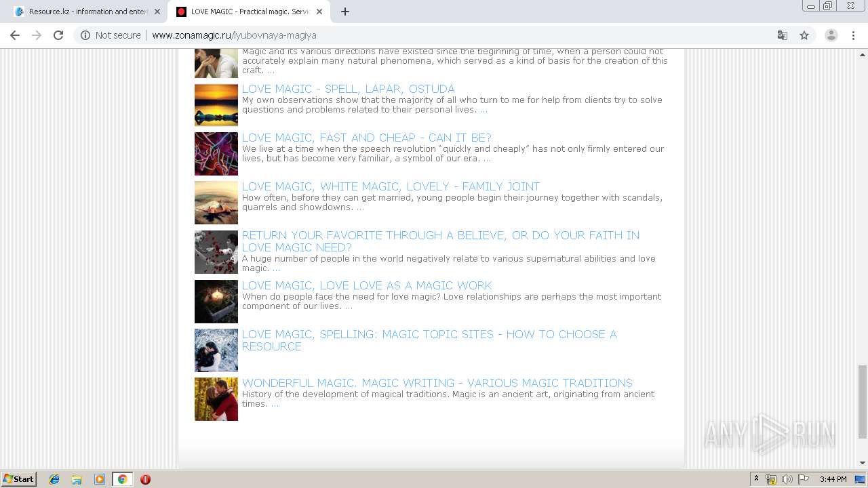This screenshot has height=488, width=868.
Task: Click sunset thumbnail for Spell, Lapar article
Action: [216, 105]
